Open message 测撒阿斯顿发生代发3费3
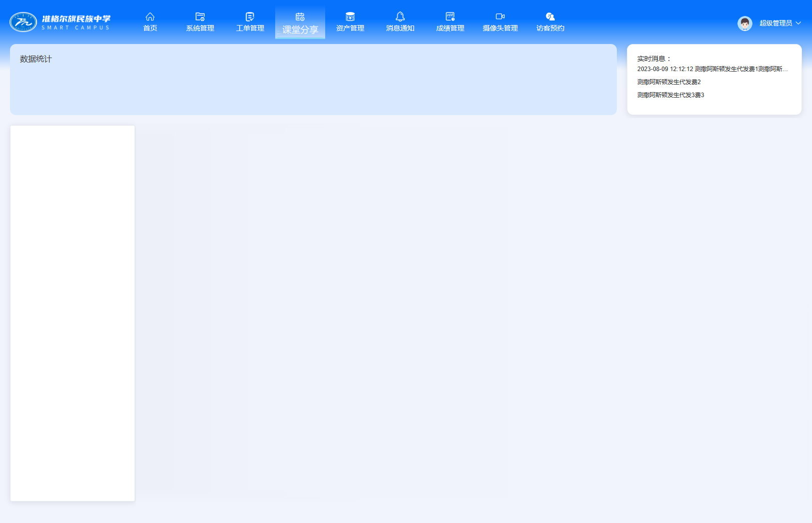The height and width of the screenshot is (523, 812). tap(670, 95)
